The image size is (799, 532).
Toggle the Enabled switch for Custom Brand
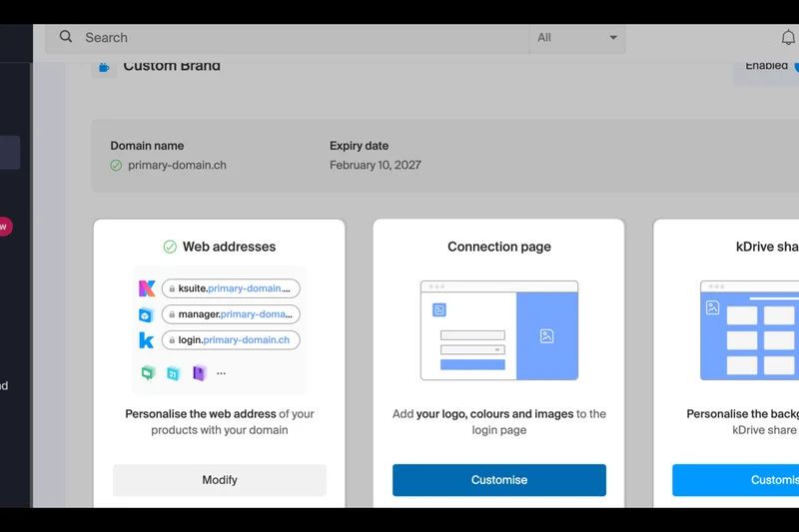[794, 66]
